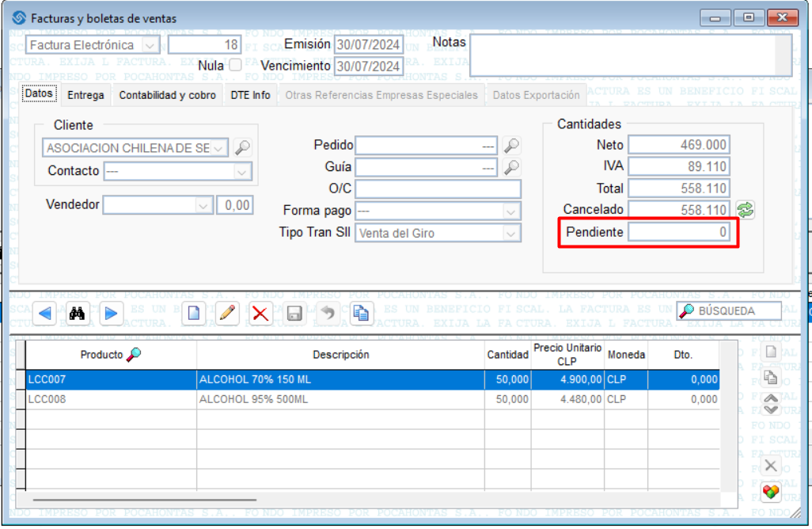This screenshot has width=812, height=529.
Task: Click the 4.480,00 unit price cell
Action: pyautogui.click(x=567, y=399)
